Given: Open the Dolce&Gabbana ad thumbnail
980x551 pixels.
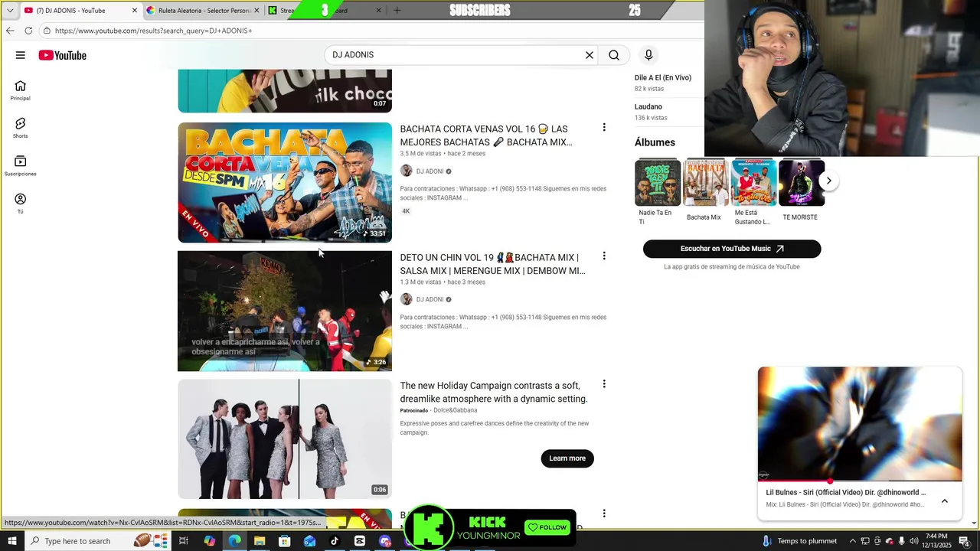Looking at the screenshot, I should pos(285,439).
